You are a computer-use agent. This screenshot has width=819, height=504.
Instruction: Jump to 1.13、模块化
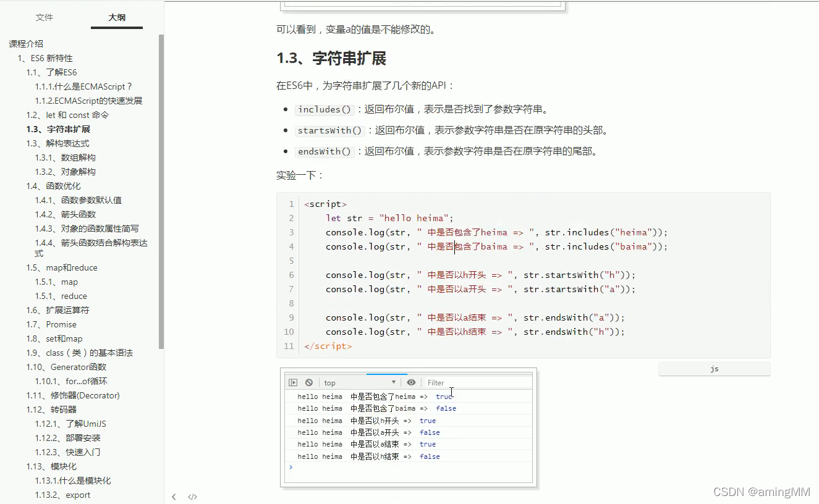point(52,466)
